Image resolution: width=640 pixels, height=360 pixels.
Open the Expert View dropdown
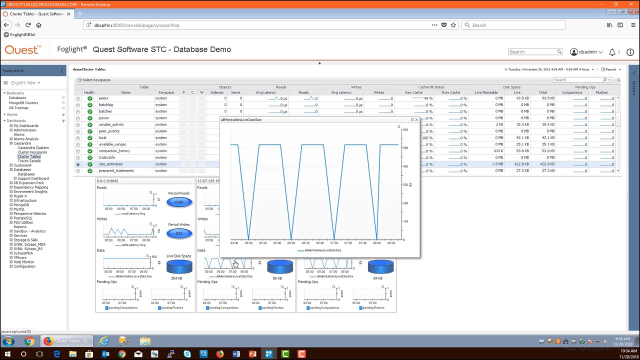25,83
